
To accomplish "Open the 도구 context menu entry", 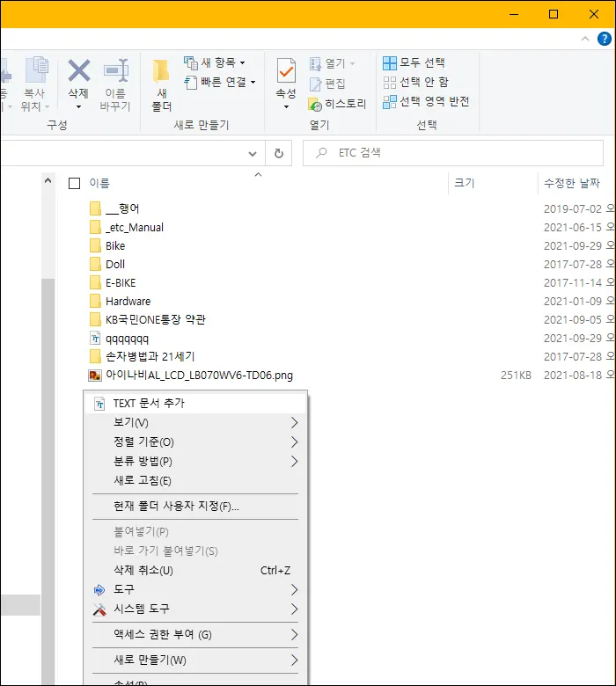I will tap(195, 590).
